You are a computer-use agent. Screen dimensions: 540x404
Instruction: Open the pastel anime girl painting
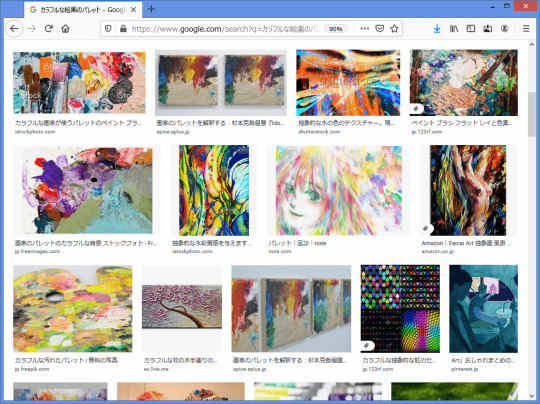[339, 190]
